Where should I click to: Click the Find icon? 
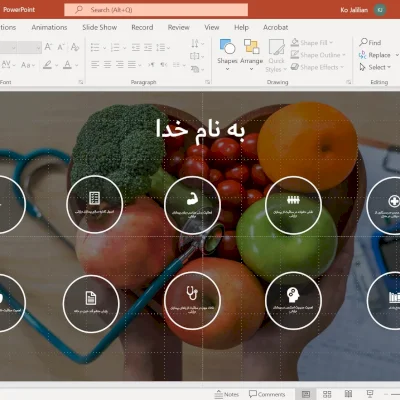pyautogui.click(x=363, y=42)
